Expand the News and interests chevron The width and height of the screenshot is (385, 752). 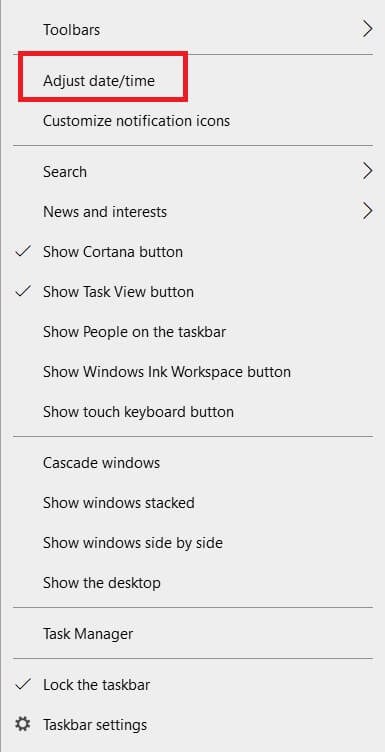pyautogui.click(x=367, y=211)
